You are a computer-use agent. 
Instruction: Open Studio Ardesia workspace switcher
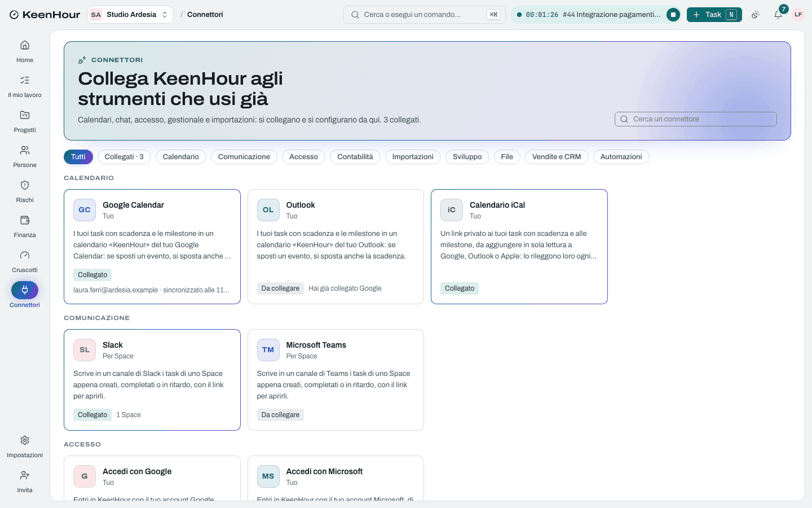[x=130, y=15]
